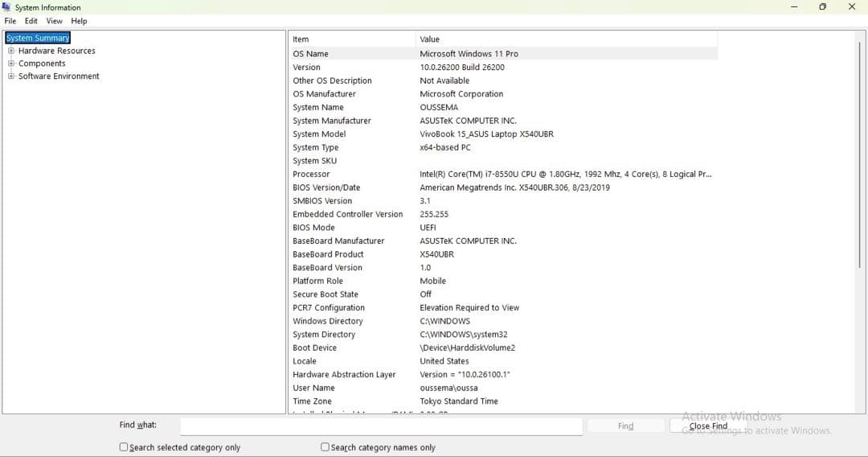Select the Processor row label
Screen dimensions: 868x457
coord(311,174)
